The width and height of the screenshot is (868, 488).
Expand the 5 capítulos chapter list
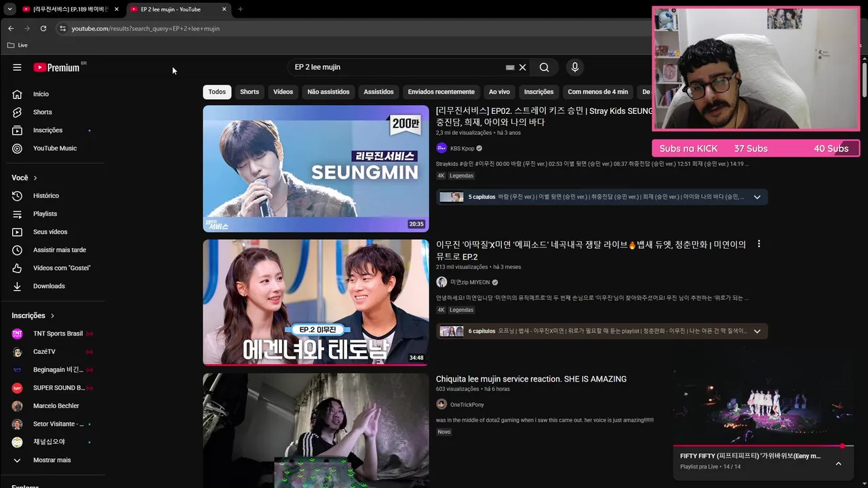coord(757,197)
